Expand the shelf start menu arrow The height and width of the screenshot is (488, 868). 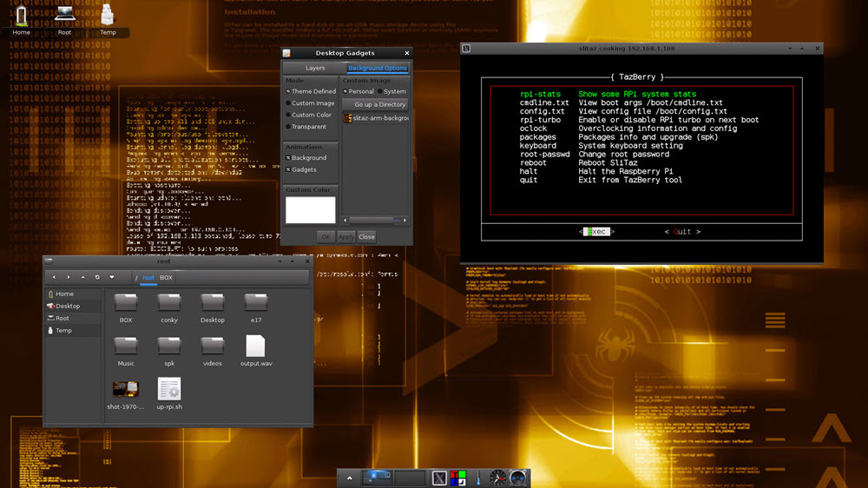[350, 478]
